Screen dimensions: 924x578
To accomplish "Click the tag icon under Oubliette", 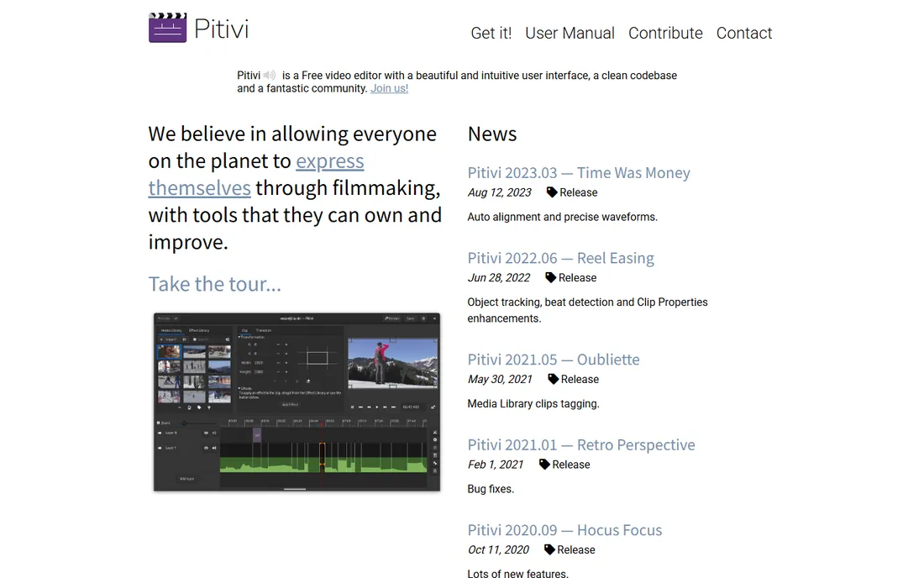I will (553, 380).
